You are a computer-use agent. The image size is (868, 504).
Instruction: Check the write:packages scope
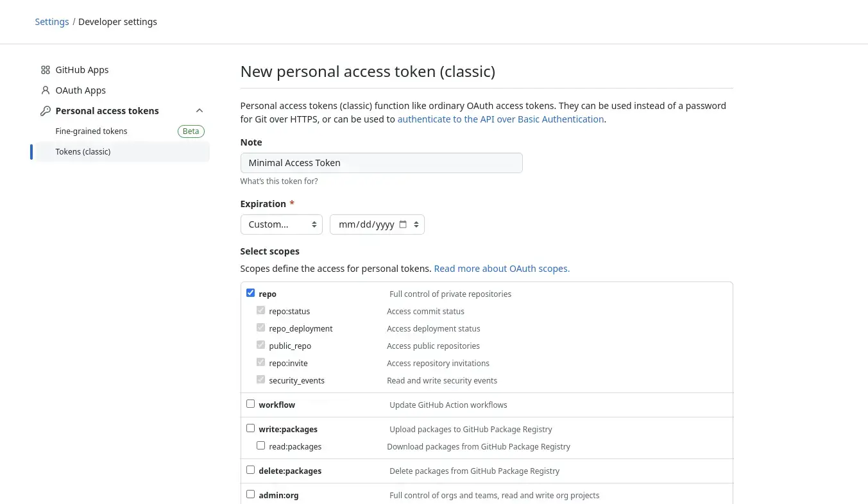pyautogui.click(x=250, y=428)
